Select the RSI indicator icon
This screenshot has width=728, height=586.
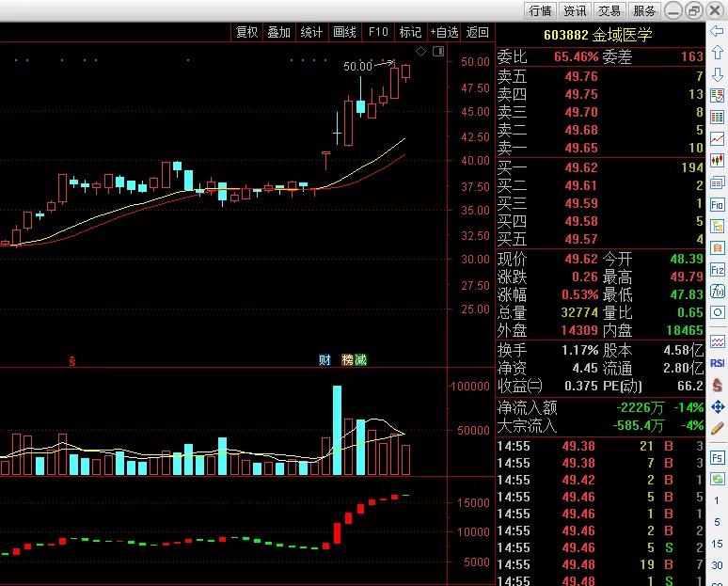tap(717, 363)
